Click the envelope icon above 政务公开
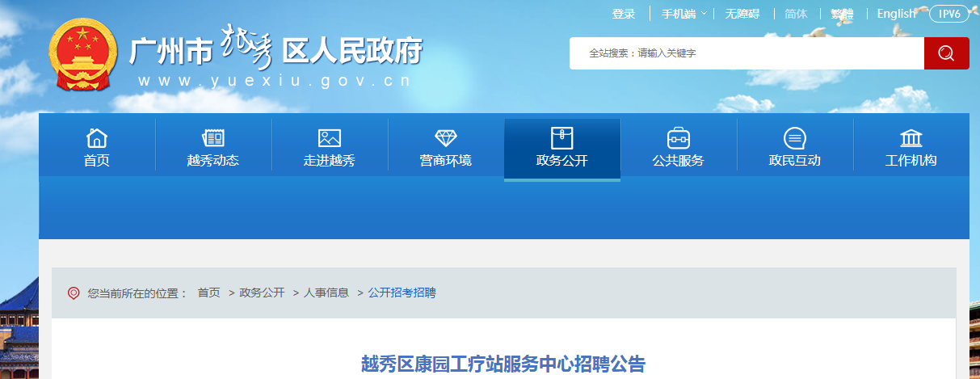Image resolution: width=980 pixels, height=379 pixels. [x=562, y=137]
